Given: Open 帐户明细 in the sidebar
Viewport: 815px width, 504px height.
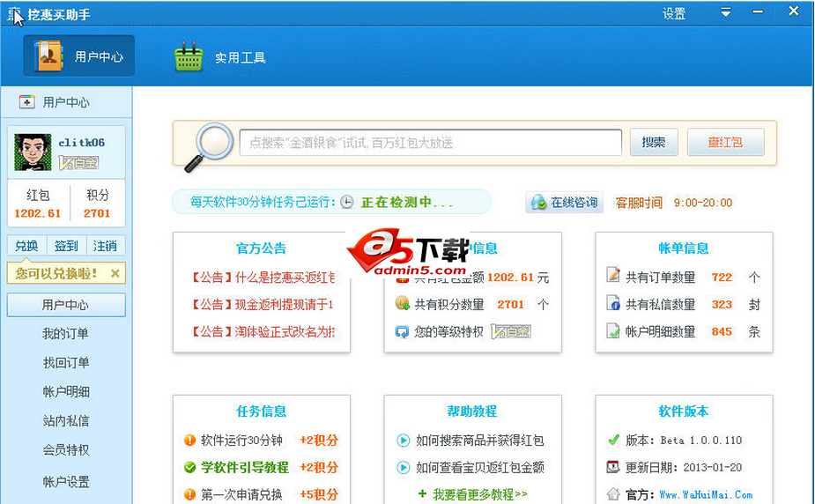Looking at the screenshot, I should coord(66,392).
